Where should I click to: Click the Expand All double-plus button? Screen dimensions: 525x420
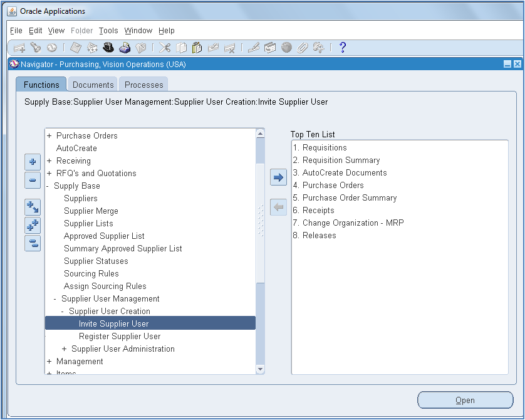point(33,225)
